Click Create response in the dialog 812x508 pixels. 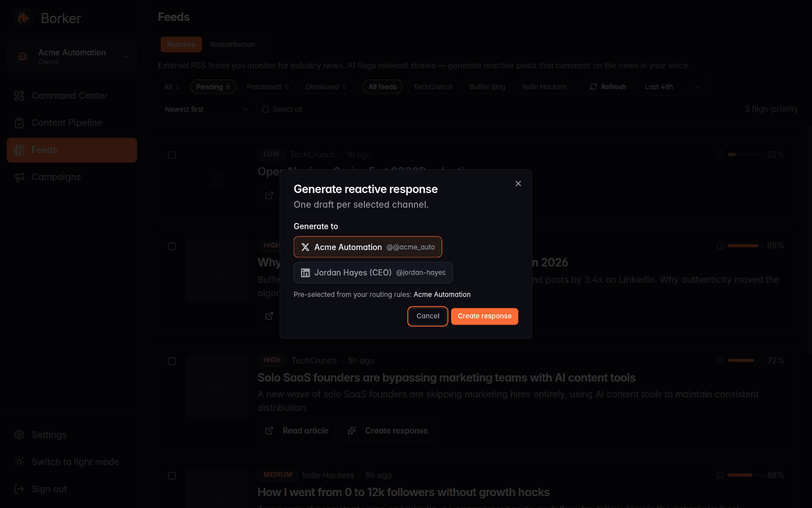(x=484, y=316)
